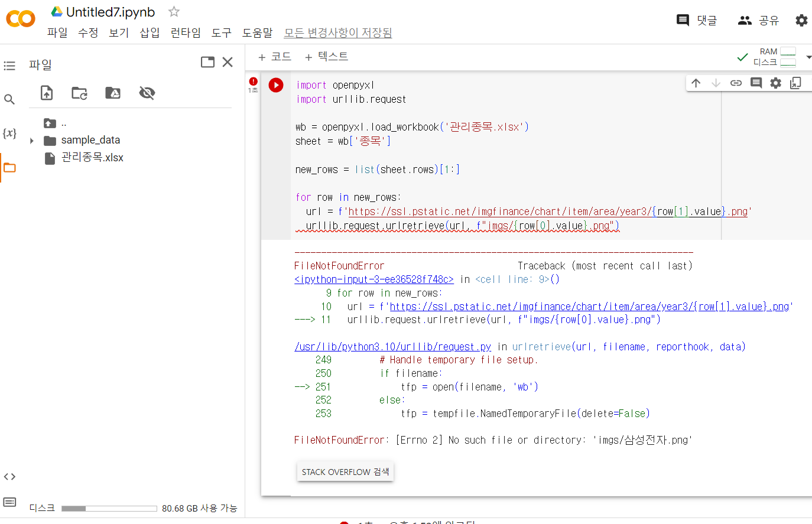Open the 도움말 menu
The width and height of the screenshot is (812, 524).
pyautogui.click(x=258, y=32)
